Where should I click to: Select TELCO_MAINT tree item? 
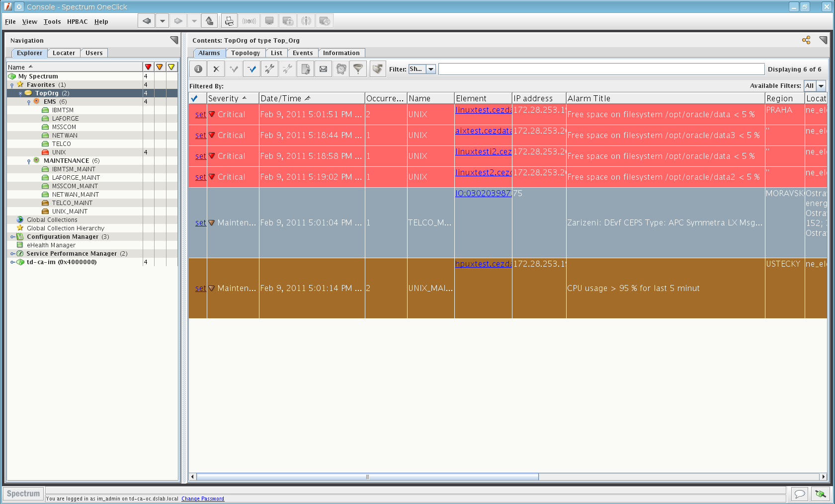click(x=72, y=203)
